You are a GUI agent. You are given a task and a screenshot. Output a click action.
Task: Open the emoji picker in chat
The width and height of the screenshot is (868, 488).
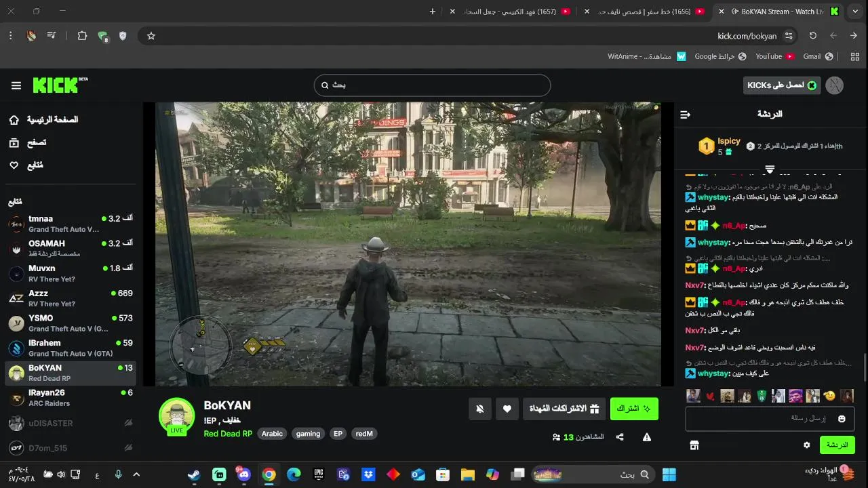point(842,419)
